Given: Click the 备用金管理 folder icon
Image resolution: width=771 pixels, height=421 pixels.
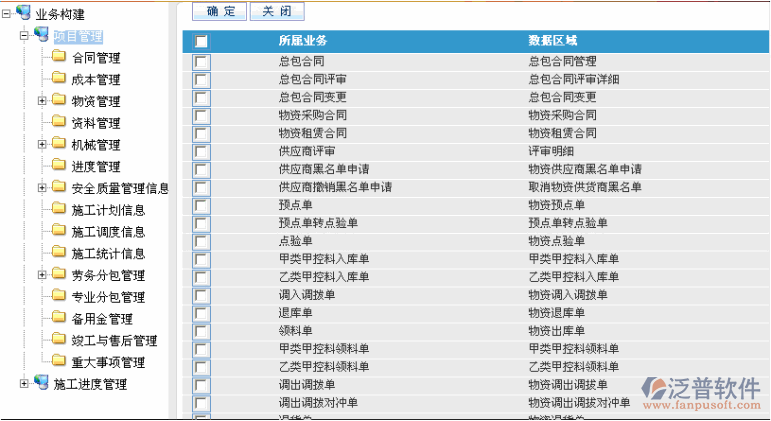Looking at the screenshot, I should 59,316.
